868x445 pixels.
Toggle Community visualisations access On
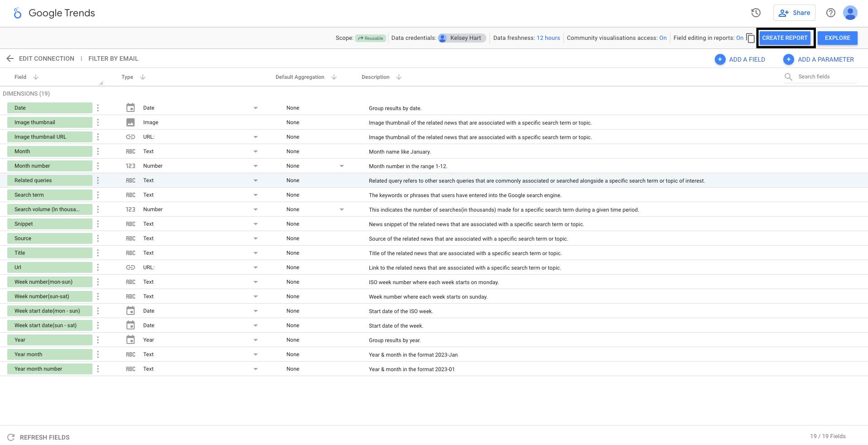[x=663, y=38]
